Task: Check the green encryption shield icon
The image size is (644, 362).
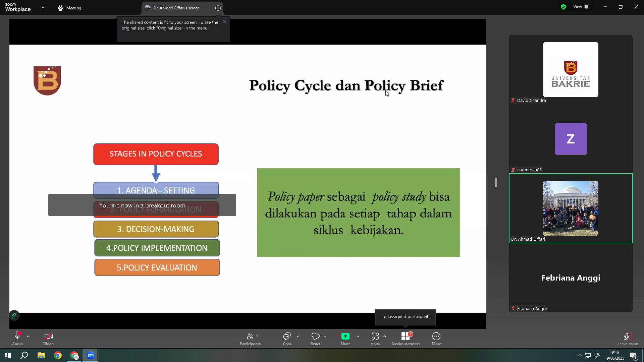Action: pyautogui.click(x=563, y=7)
